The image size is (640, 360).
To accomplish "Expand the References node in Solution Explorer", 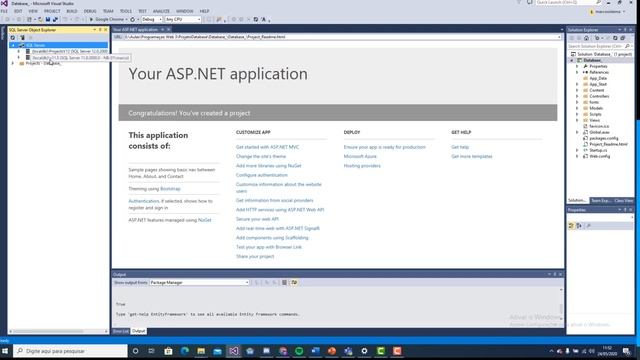I will pyautogui.click(x=577, y=72).
